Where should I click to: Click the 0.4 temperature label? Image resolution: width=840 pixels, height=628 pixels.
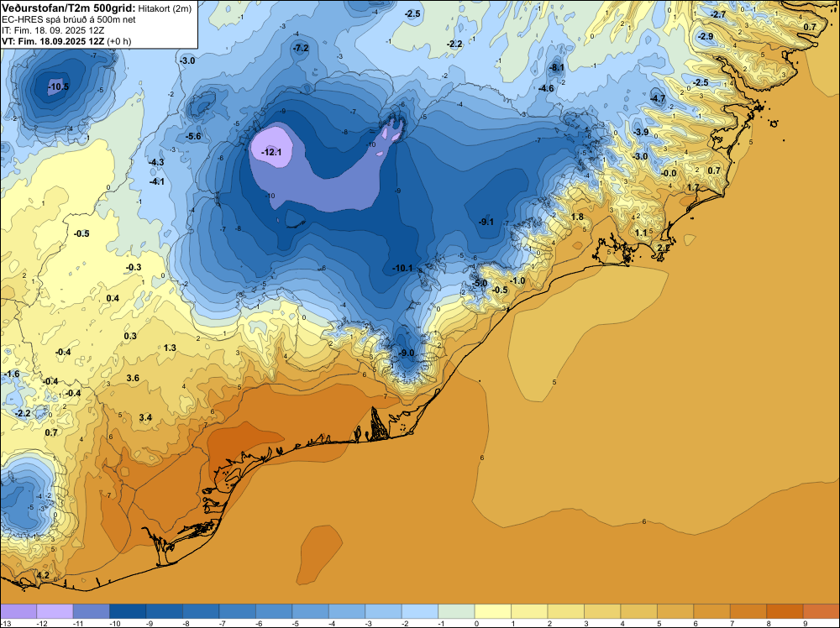pyautogui.click(x=113, y=298)
